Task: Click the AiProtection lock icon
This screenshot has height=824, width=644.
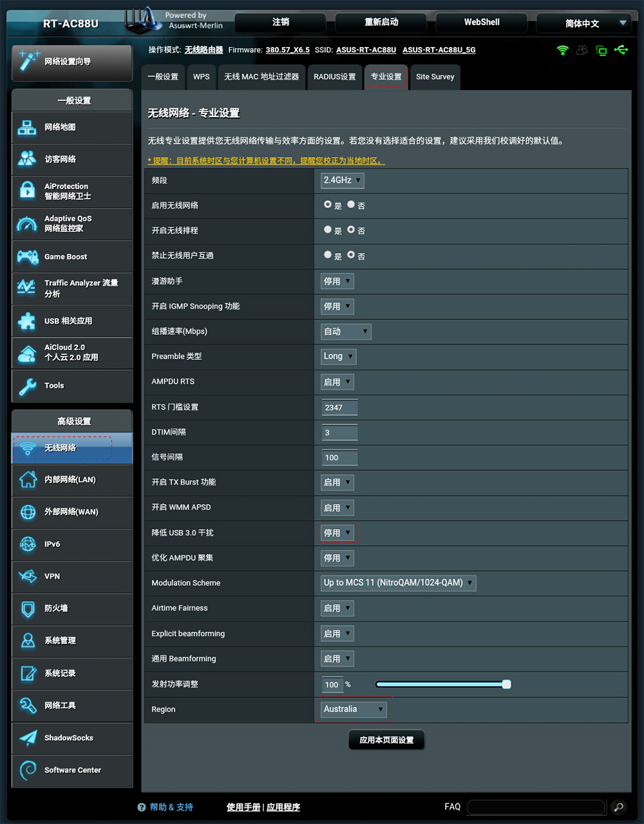Action: 27,191
